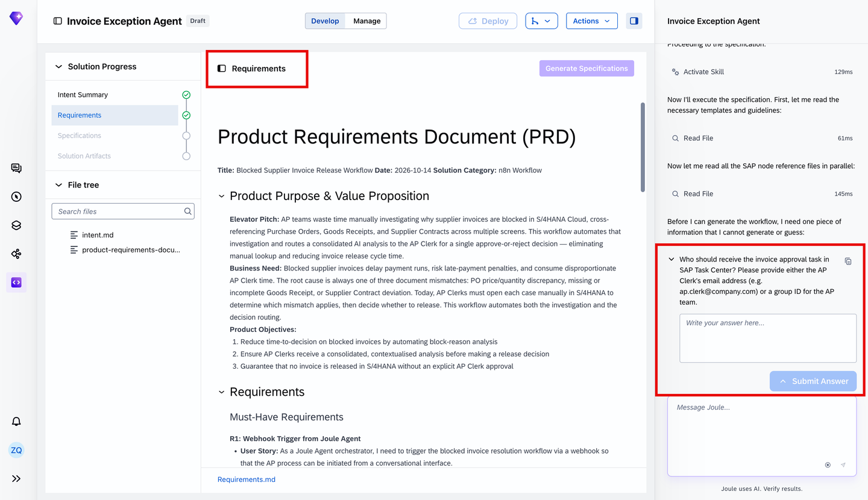Expand the sidebar with the double-arrow icon
This screenshot has width=868, height=500.
pyautogui.click(x=16, y=478)
